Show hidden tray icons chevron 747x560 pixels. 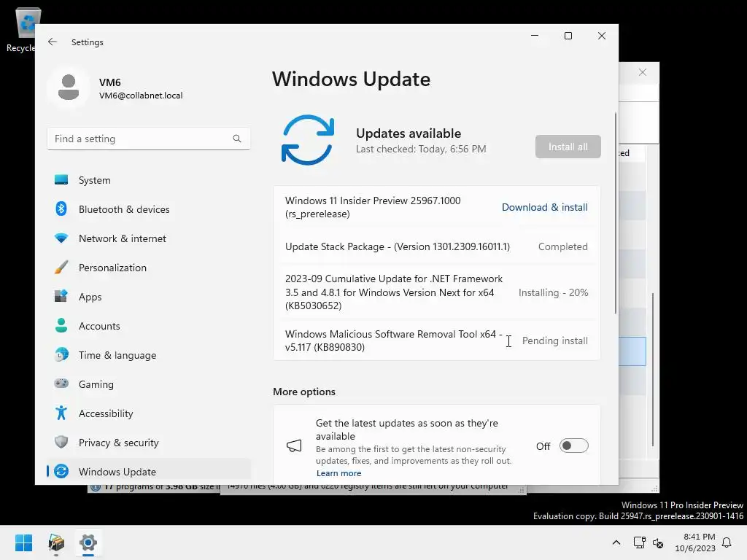pos(616,542)
